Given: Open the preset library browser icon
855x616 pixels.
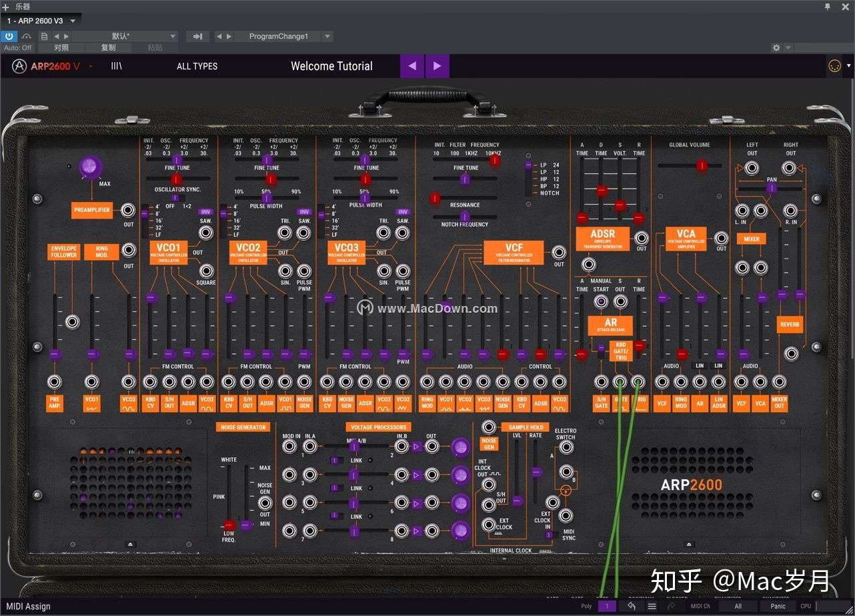Looking at the screenshot, I should click(117, 66).
